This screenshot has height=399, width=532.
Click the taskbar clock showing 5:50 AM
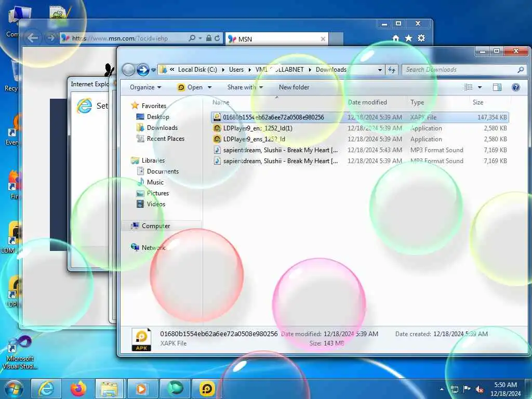[506, 389]
